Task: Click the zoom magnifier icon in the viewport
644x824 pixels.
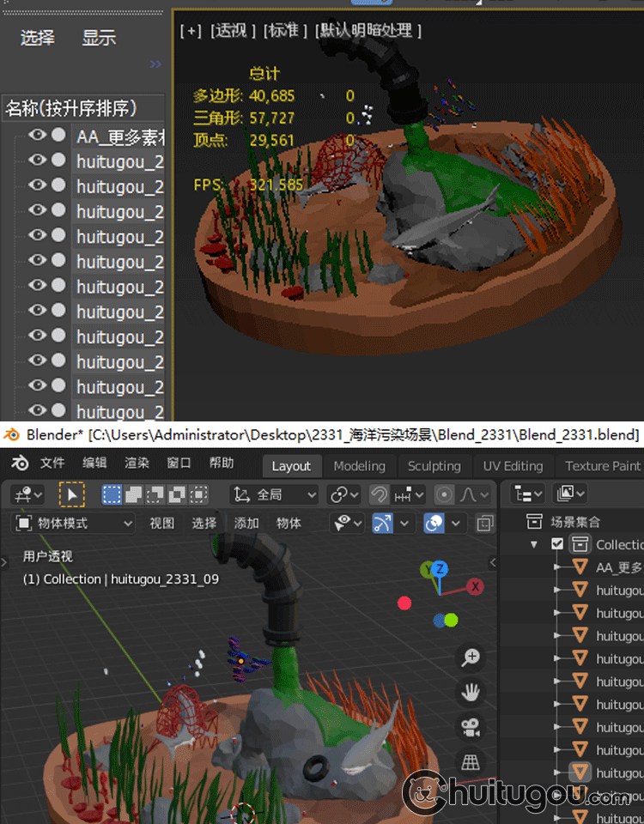Action: coord(471,657)
